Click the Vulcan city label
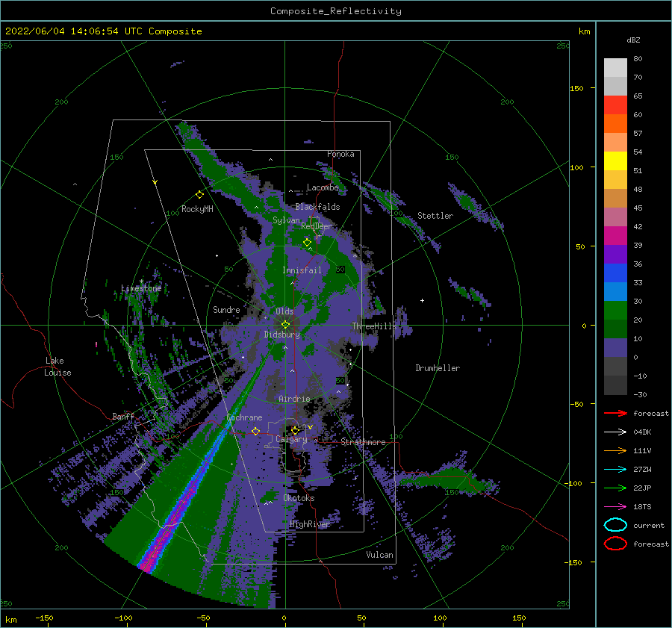 tap(380, 555)
